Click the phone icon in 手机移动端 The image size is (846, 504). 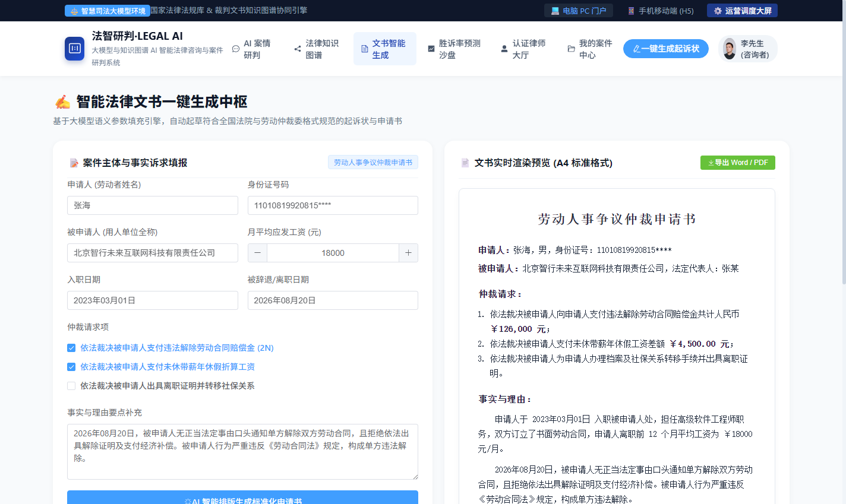[632, 11]
